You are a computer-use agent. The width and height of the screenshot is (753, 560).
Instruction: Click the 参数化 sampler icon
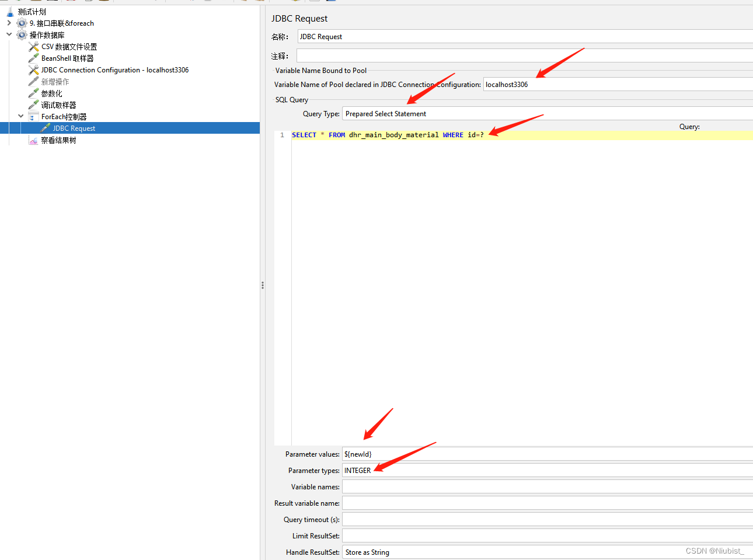click(34, 93)
